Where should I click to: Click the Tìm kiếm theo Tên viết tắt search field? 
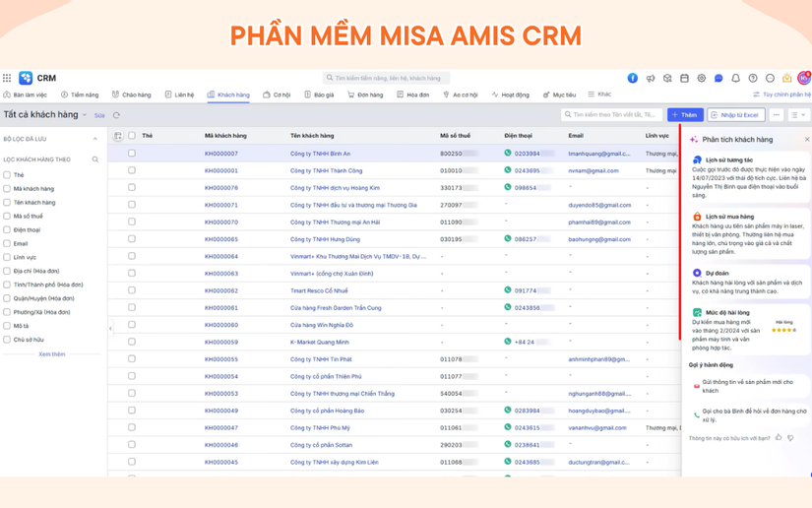[611, 115]
